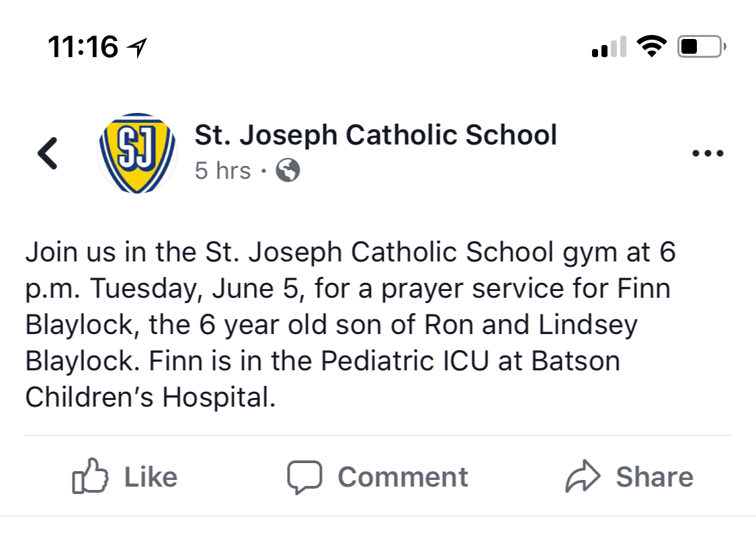The height and width of the screenshot is (533, 756).
Task: Go back using the left chevron arrow
Action: coord(48,153)
